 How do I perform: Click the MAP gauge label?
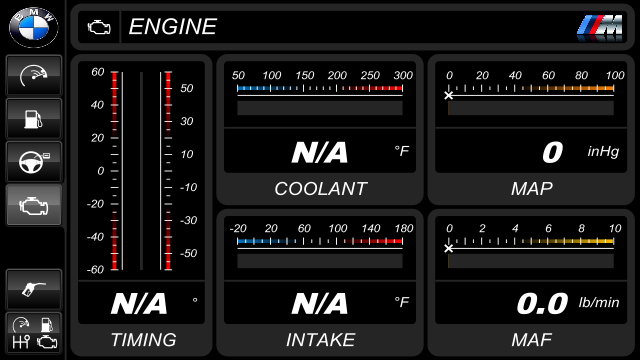531,189
